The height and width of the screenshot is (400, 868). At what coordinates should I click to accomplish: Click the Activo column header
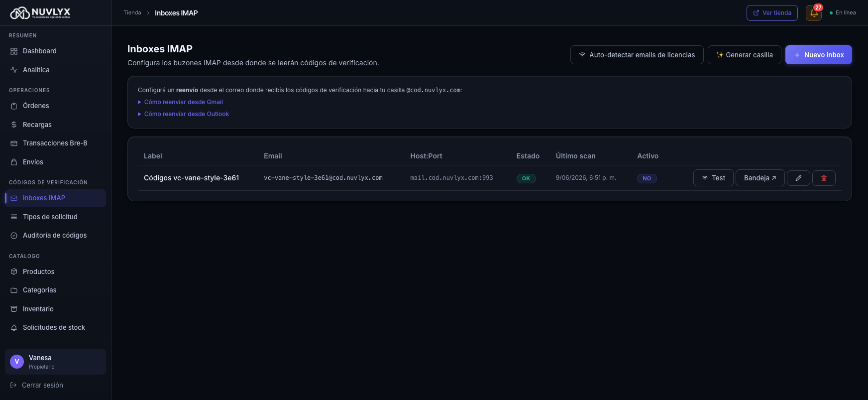click(648, 156)
